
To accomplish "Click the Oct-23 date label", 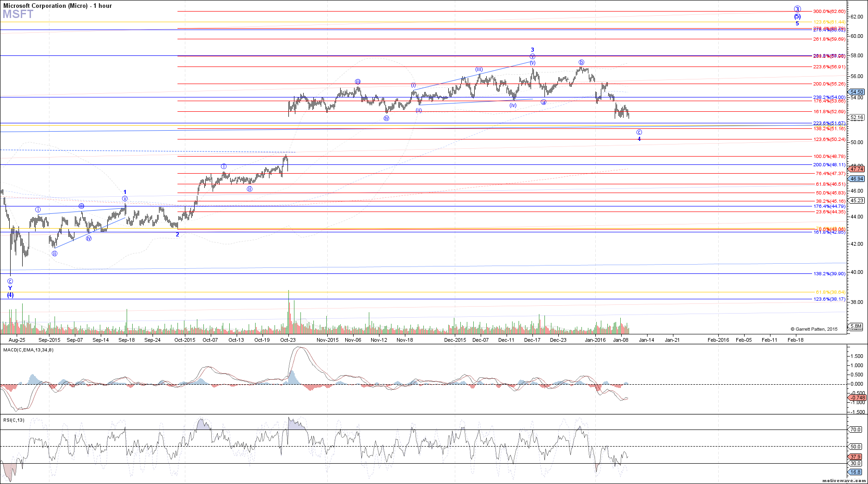I will pos(288,340).
